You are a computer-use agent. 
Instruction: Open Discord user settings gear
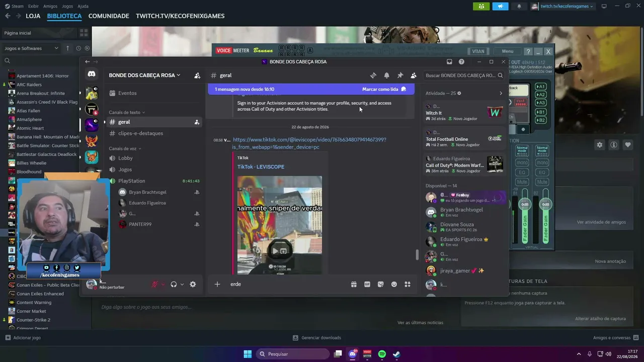tap(193, 284)
